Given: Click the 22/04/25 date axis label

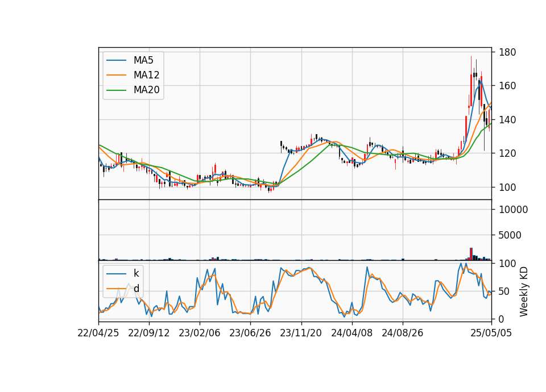Looking at the screenshot, I should pos(98,333).
